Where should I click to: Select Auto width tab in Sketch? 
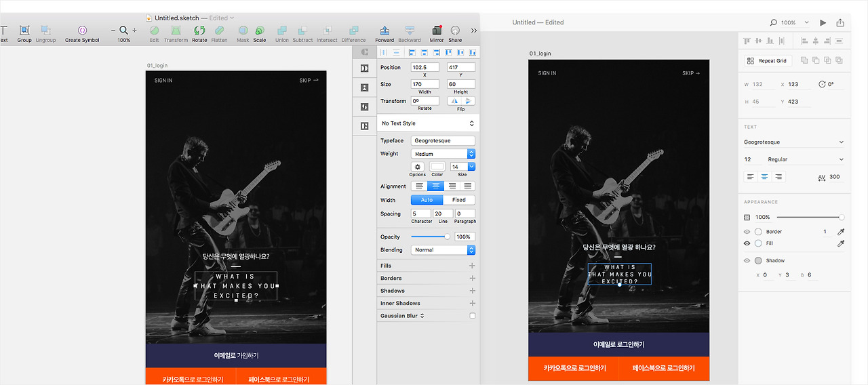tap(427, 200)
